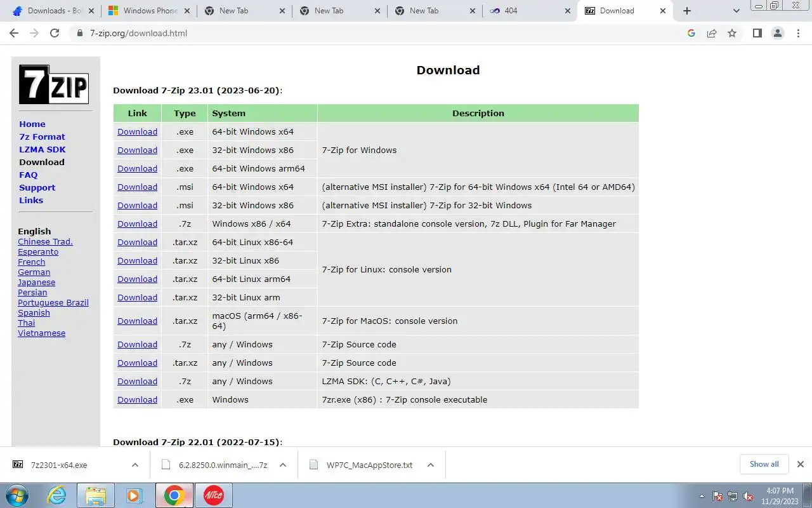Launch Internet Explorer from taskbar
The width and height of the screenshot is (812, 508).
point(57,495)
